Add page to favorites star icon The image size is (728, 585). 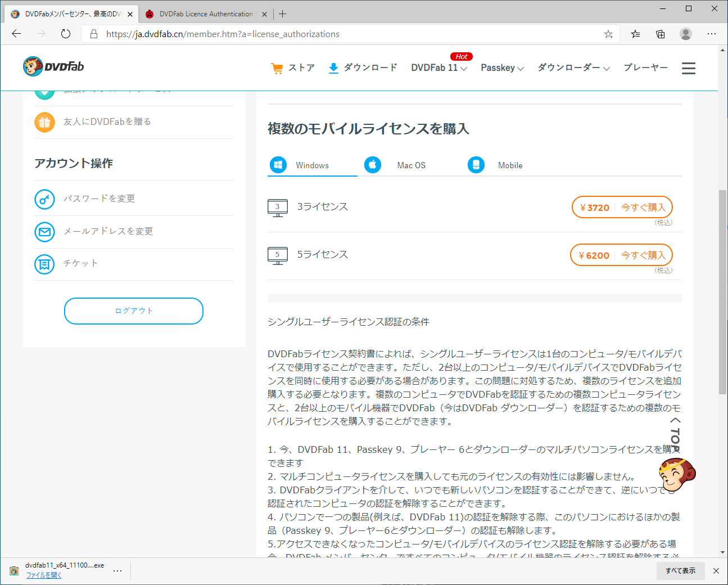pyautogui.click(x=608, y=34)
